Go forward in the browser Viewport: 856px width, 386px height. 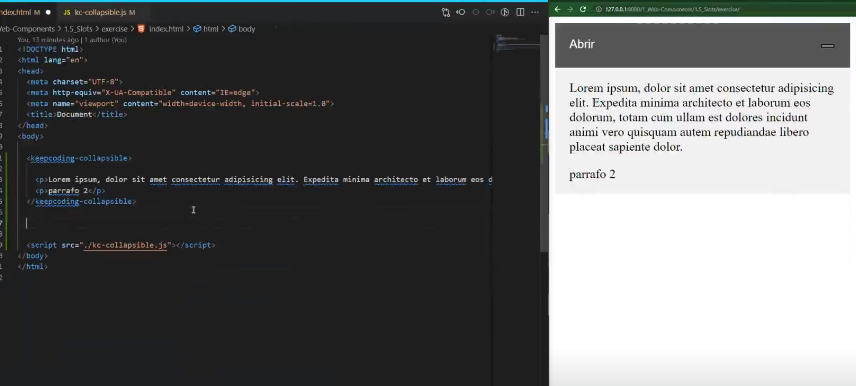[x=570, y=9]
